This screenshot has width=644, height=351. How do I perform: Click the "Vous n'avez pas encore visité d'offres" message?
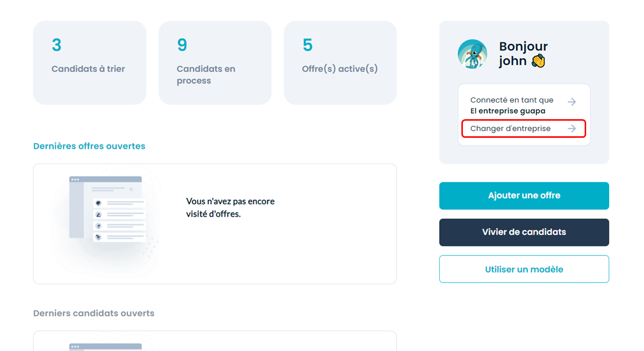[x=230, y=208]
